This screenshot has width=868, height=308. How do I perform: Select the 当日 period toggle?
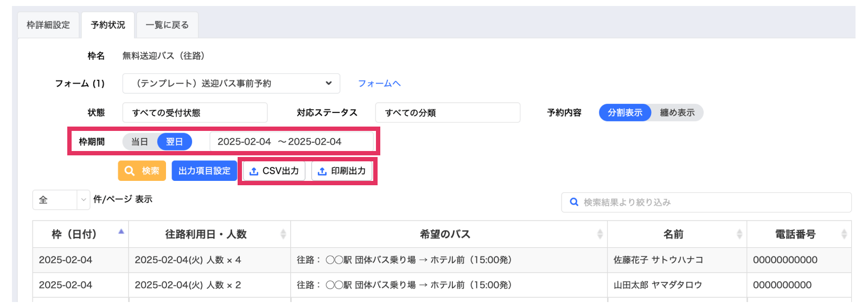pos(139,142)
